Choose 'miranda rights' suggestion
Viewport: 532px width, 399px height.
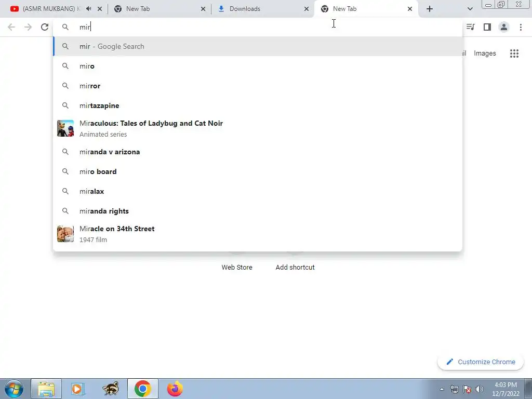pyautogui.click(x=258, y=211)
